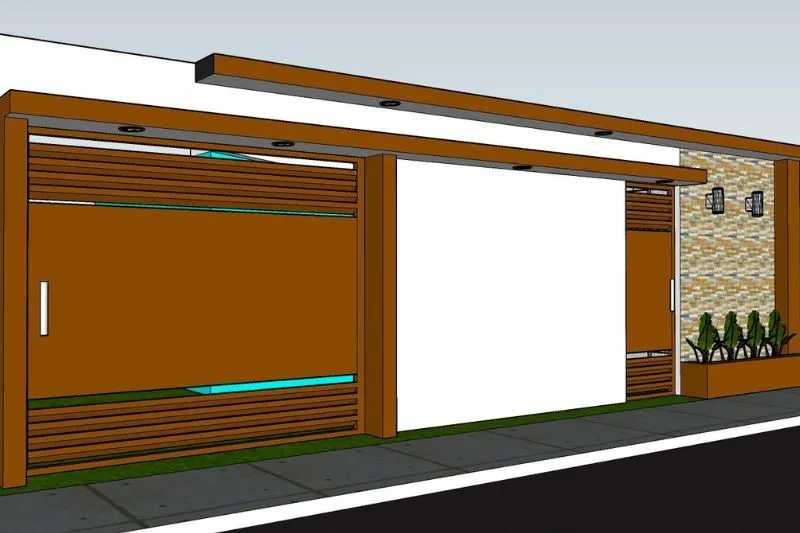Click the cyan glass strip at the gate bottom
800x533 pixels.
[270, 384]
